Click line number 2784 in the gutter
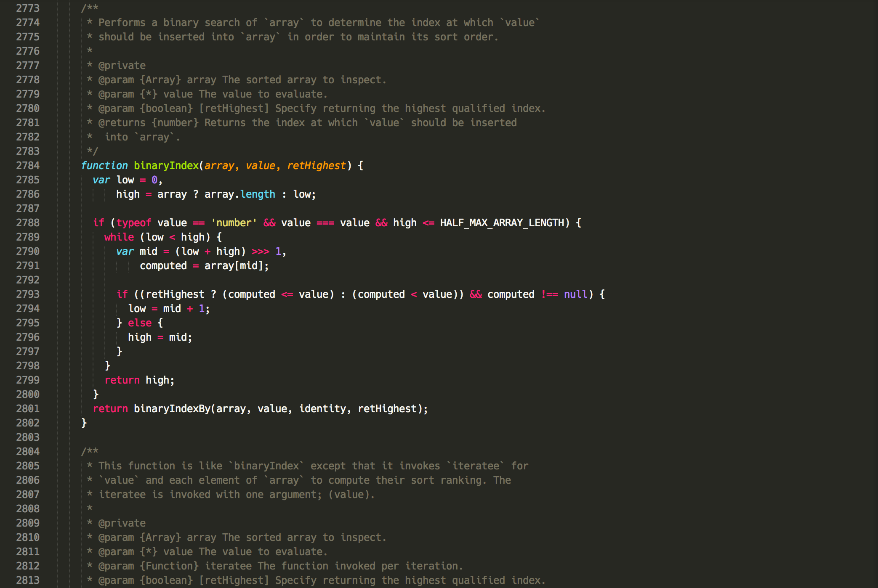 click(x=28, y=166)
